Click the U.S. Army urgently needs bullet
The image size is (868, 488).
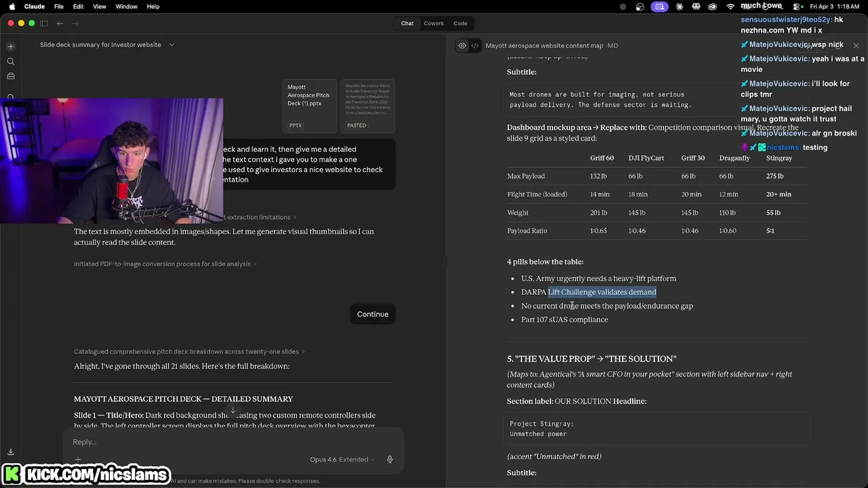coord(599,279)
